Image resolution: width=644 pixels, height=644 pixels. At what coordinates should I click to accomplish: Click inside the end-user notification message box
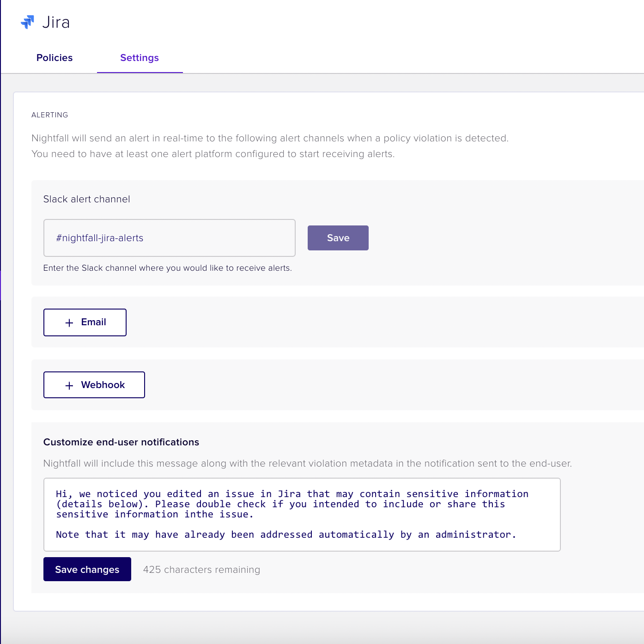click(x=302, y=515)
